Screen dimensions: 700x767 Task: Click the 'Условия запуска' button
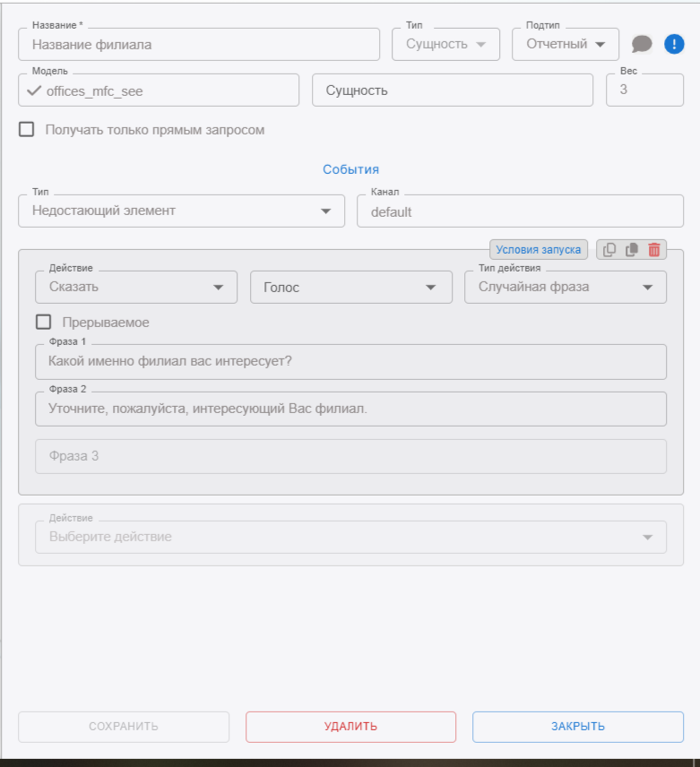tap(539, 250)
